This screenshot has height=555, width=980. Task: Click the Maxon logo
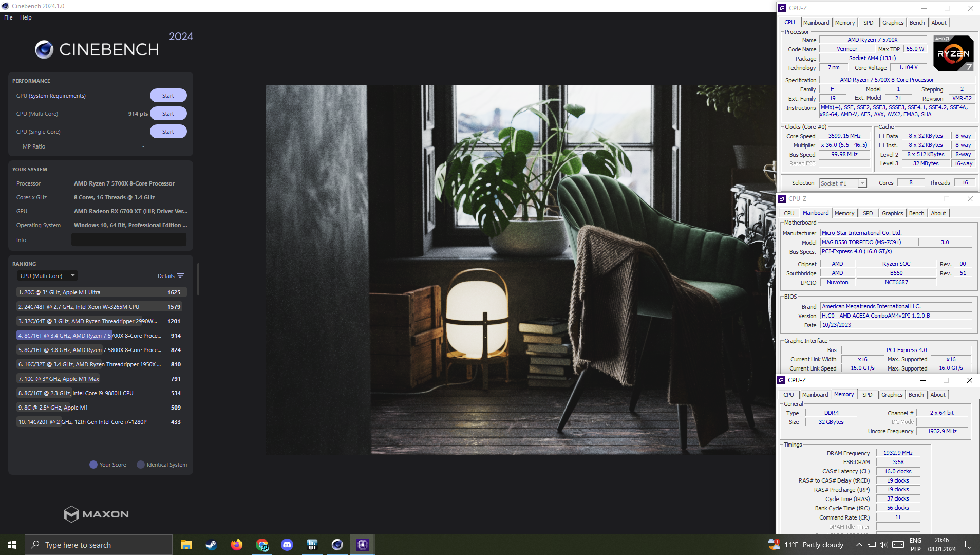[x=96, y=514]
